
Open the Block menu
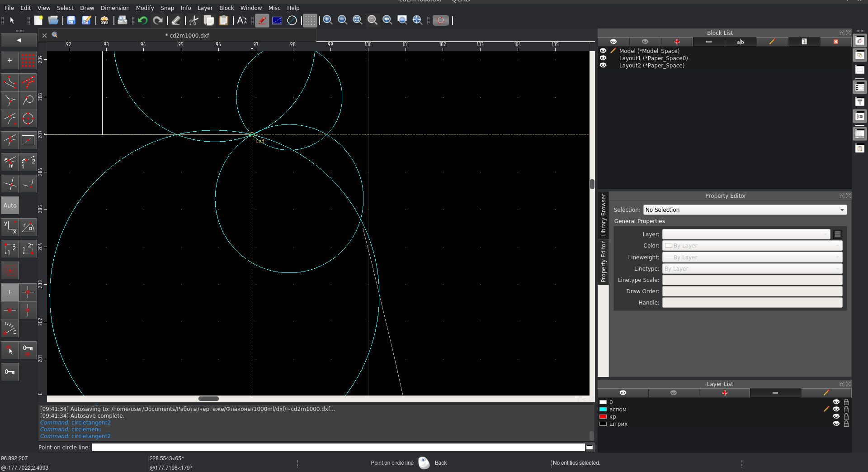click(x=226, y=8)
